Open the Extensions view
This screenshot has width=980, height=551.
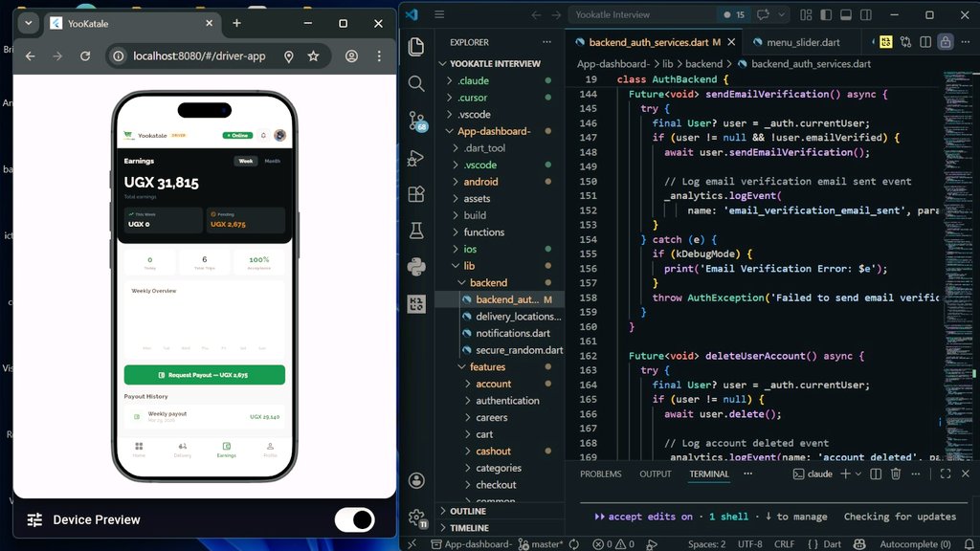click(x=416, y=193)
